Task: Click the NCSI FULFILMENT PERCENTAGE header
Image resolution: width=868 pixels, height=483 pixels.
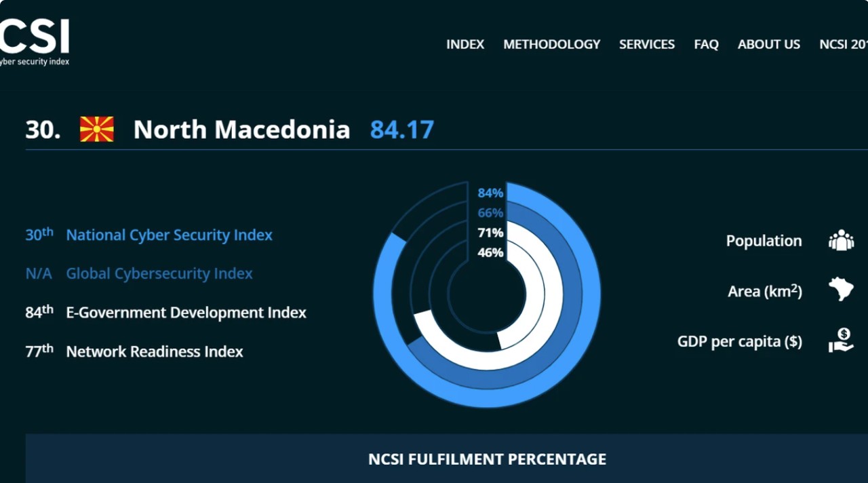Action: click(x=487, y=459)
